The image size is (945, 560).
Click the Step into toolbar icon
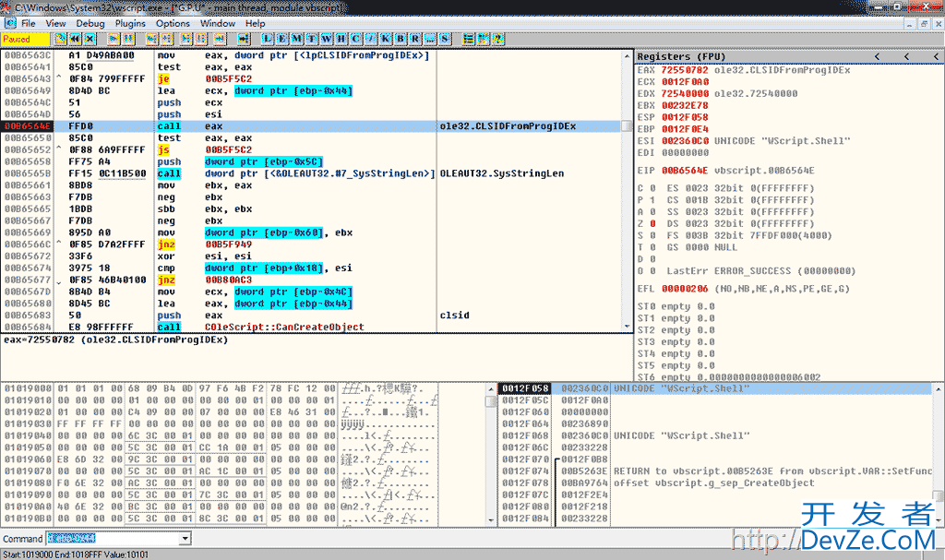tap(152, 39)
